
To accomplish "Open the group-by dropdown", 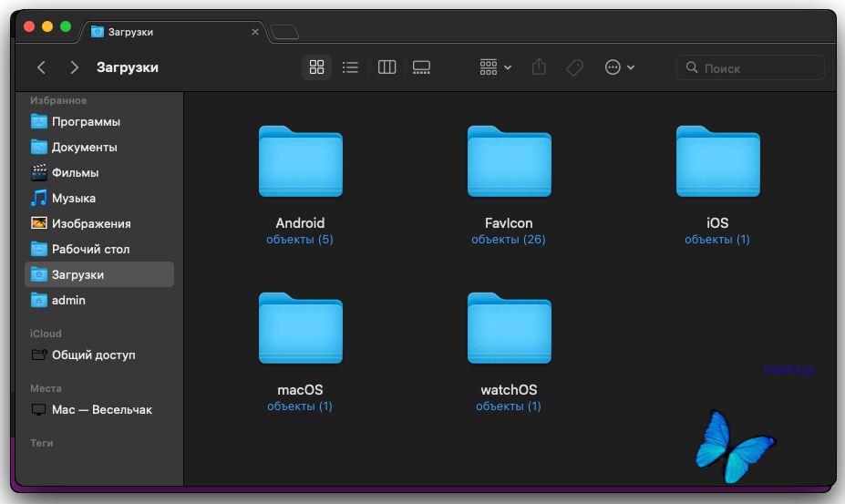I will pos(495,67).
